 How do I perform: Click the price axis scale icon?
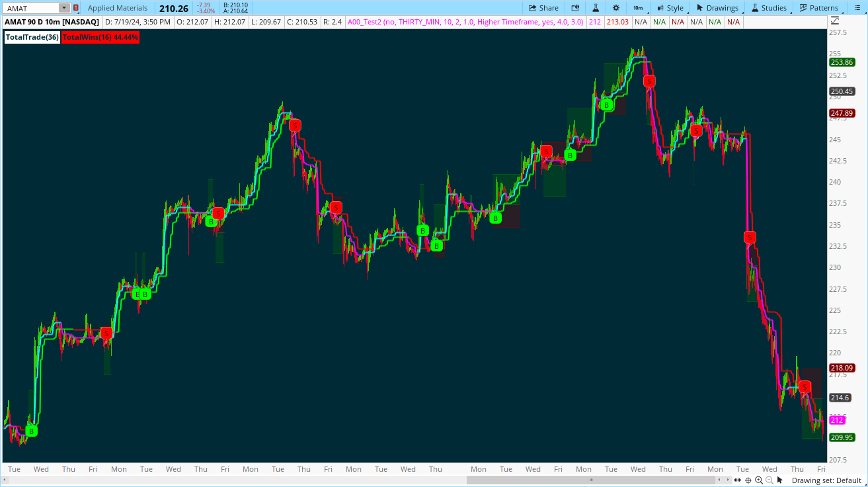coord(835,21)
